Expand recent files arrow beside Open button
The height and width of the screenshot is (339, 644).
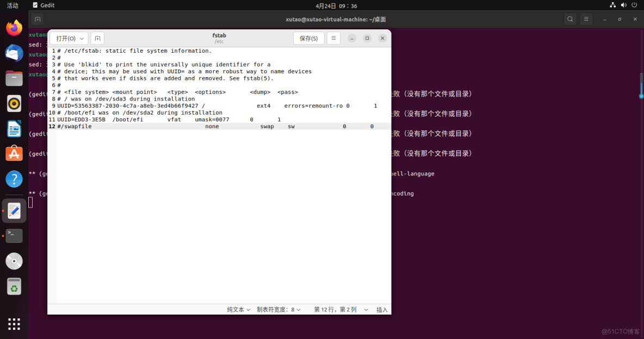[82, 38]
